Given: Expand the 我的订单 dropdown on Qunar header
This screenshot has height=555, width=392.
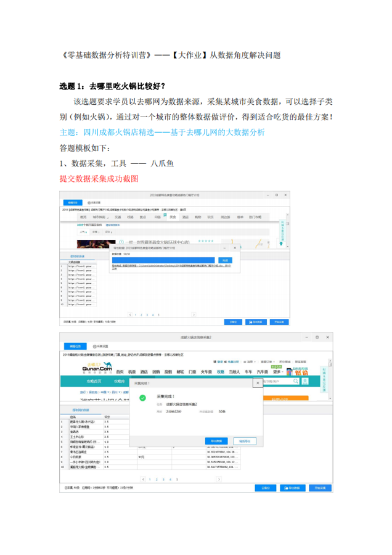Looking at the screenshot, I should (268, 362).
